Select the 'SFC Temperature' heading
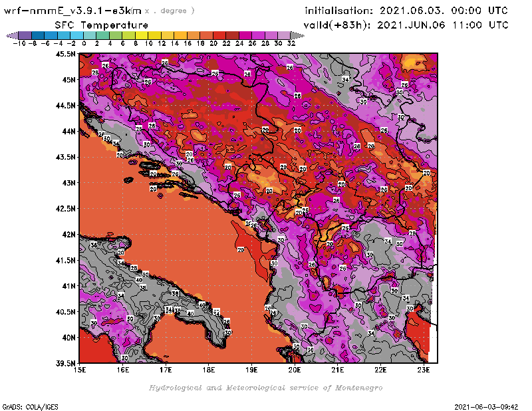Viewport: 532px width, 411px height. [x=102, y=25]
